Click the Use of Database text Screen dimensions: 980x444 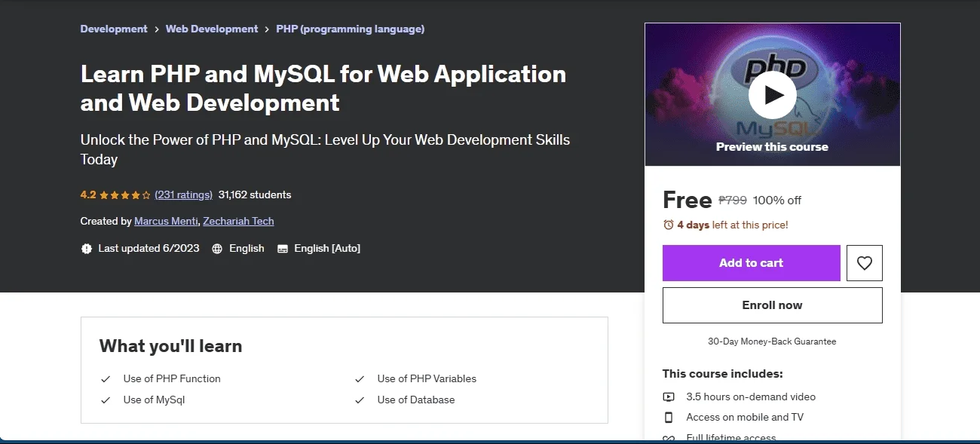pos(416,400)
